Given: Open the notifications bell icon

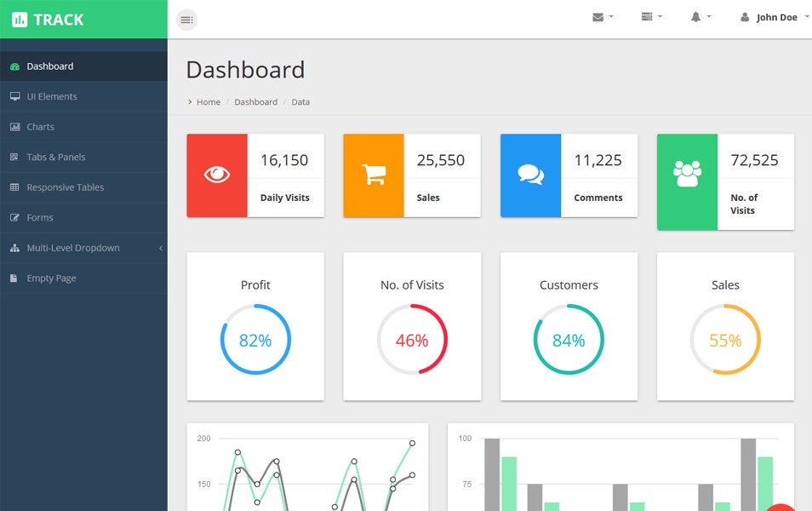Looking at the screenshot, I should (x=696, y=17).
